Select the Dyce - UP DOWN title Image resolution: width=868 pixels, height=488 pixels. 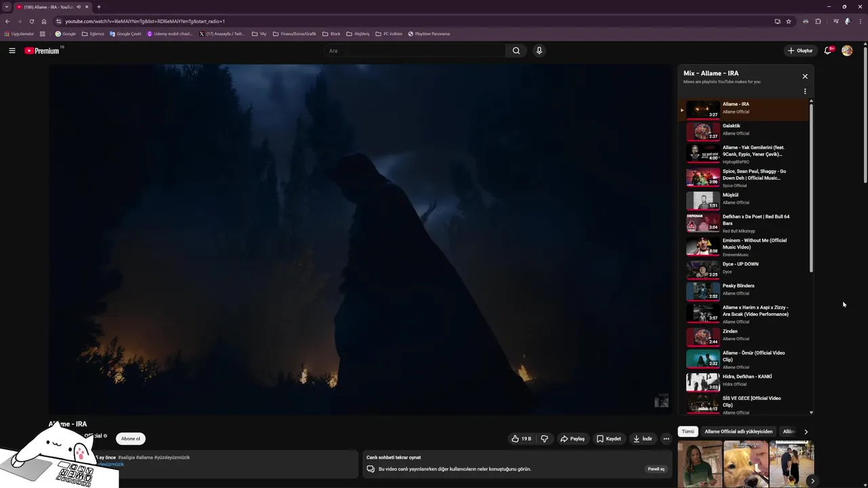tap(741, 264)
